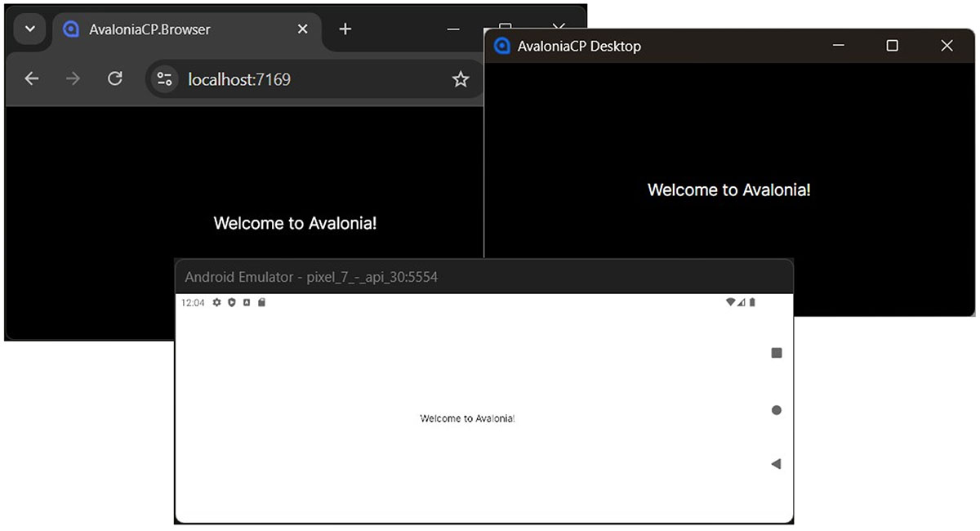
Task: Open the Chrome tab search dropdown
Action: pos(29,29)
